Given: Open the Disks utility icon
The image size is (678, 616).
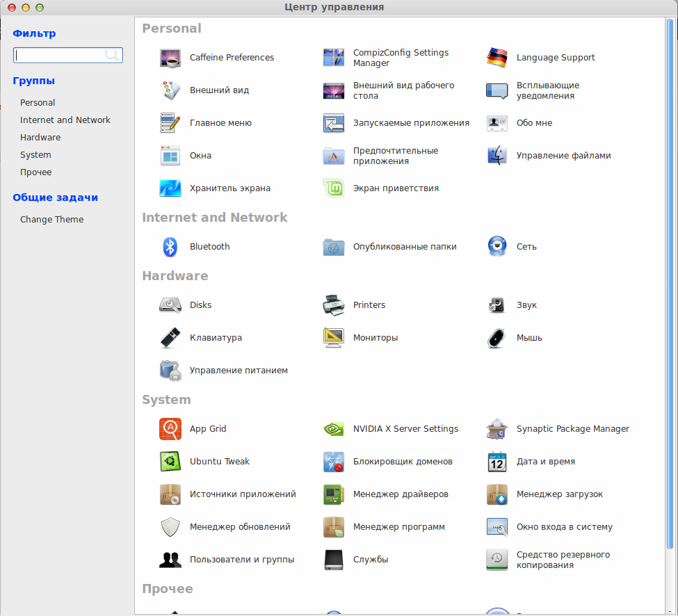Looking at the screenshot, I should (170, 305).
